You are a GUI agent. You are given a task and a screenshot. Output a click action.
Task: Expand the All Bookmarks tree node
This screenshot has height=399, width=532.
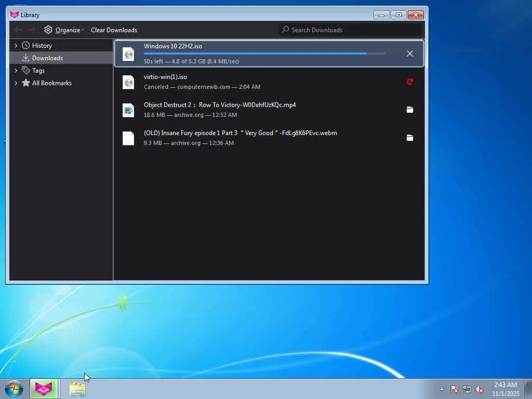click(16, 83)
